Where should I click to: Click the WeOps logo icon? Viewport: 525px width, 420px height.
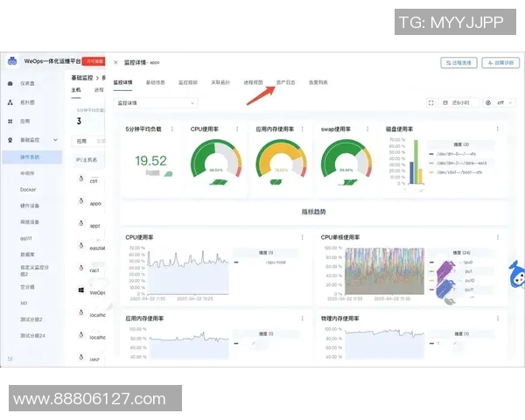click(x=12, y=61)
